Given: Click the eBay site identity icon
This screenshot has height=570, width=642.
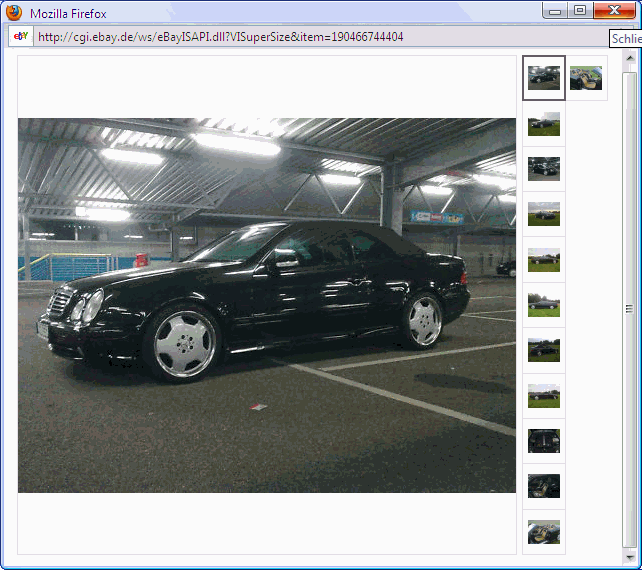Looking at the screenshot, I should tap(20, 37).
